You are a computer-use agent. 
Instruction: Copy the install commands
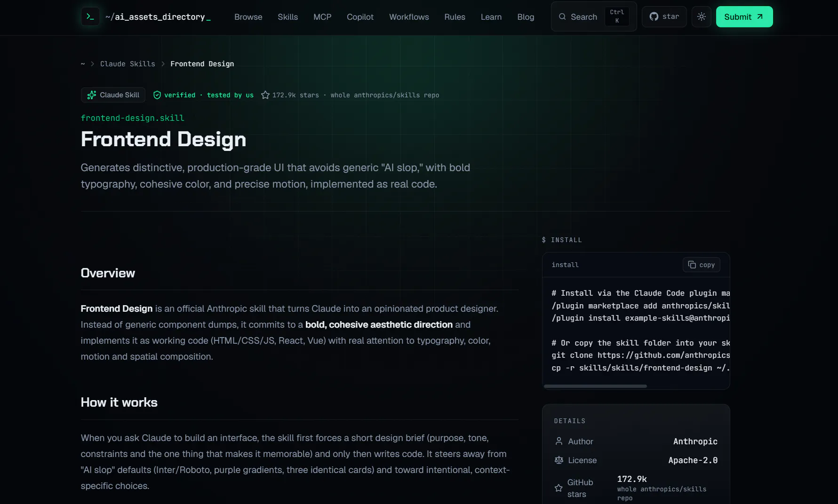point(702,265)
